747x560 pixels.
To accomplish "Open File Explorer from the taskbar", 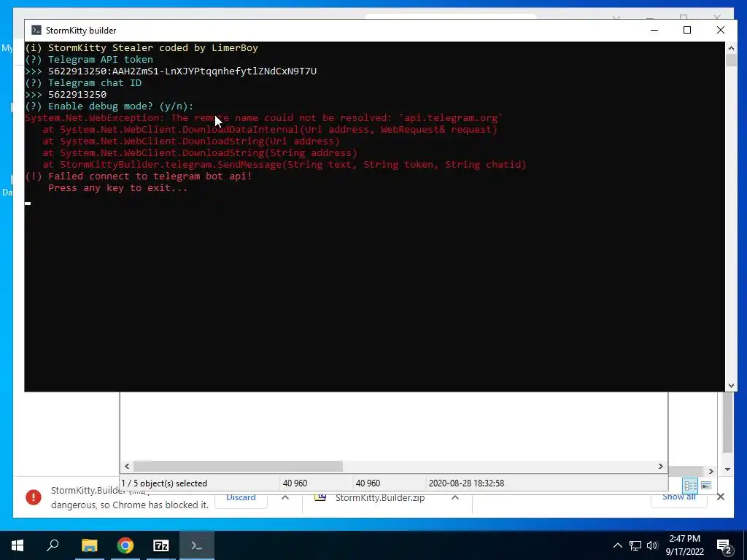I will 89,545.
